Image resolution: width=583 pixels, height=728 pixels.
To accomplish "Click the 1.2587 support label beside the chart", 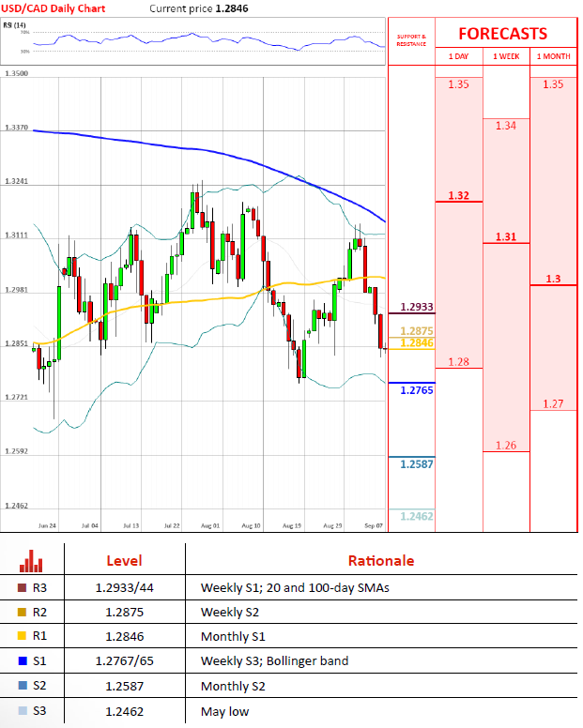I will point(416,464).
